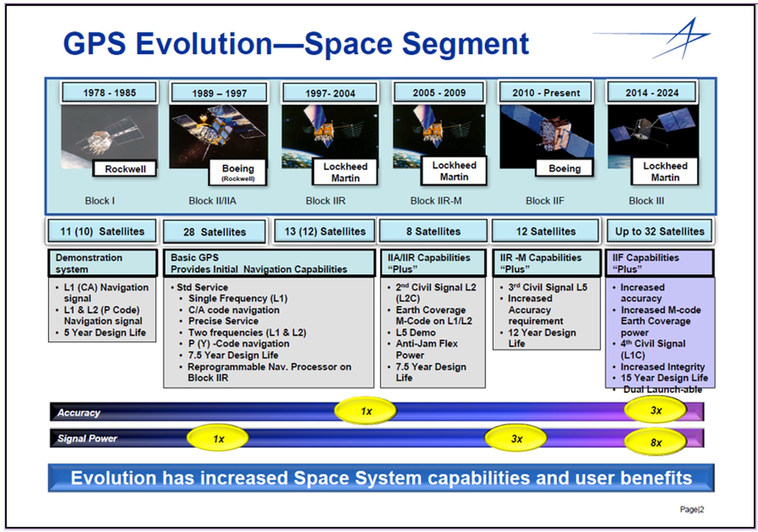
Task: Click the 8x marker on the Signal Power bar
Action: pyautogui.click(x=656, y=442)
